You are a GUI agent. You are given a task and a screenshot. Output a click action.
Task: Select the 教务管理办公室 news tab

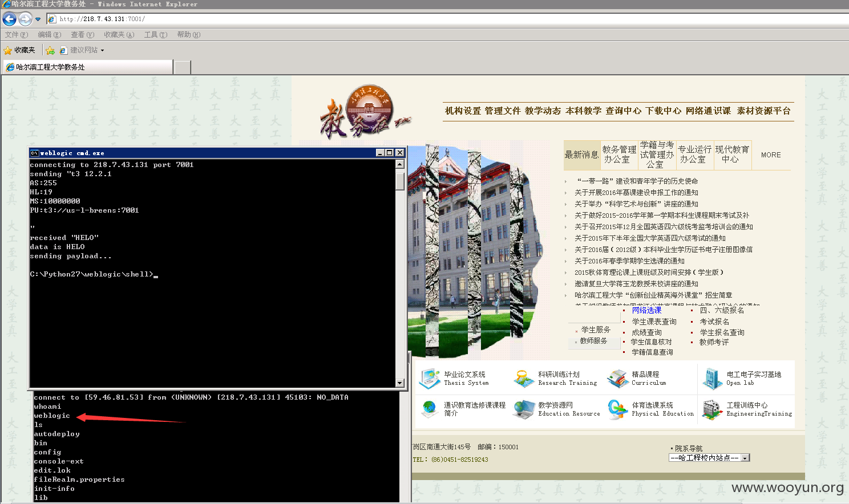point(619,155)
